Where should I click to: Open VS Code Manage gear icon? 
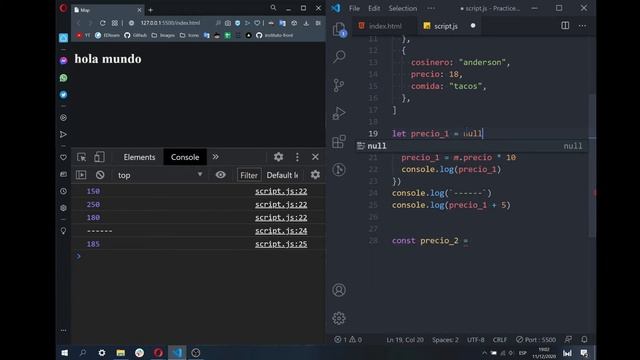339,318
